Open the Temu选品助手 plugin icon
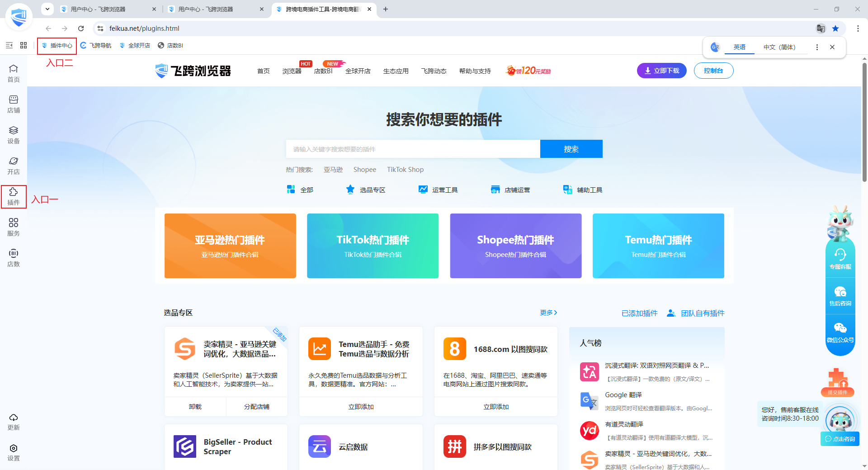Viewport: 868px width, 470px height. pos(320,349)
